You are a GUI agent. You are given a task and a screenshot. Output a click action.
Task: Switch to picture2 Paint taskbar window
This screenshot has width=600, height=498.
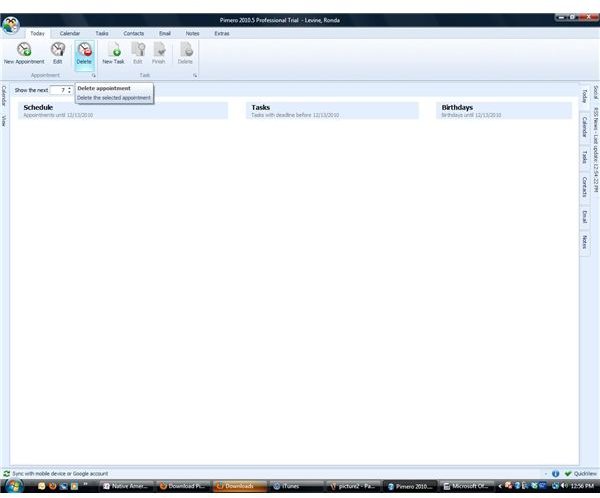(353, 486)
